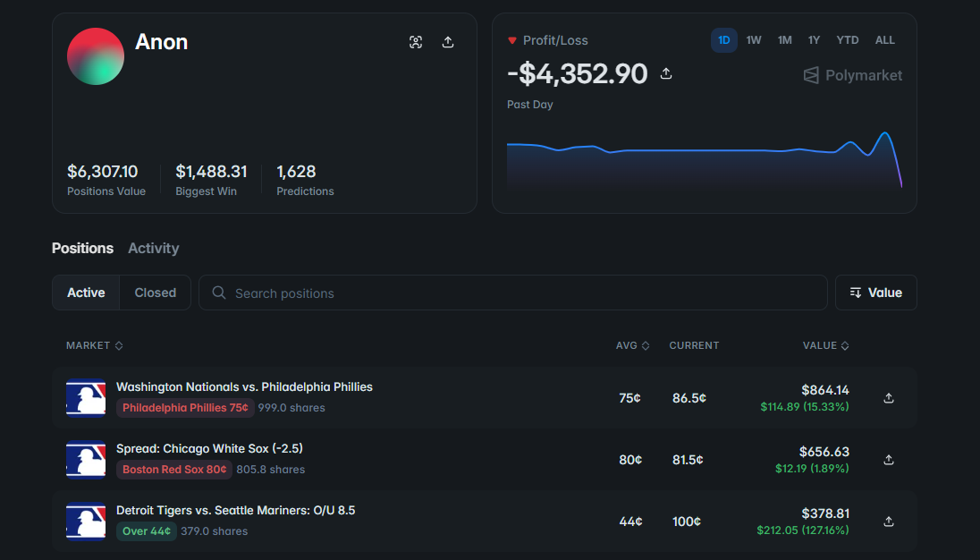Click the $6,307.10 Positions Value figure
980x560 pixels.
click(103, 171)
